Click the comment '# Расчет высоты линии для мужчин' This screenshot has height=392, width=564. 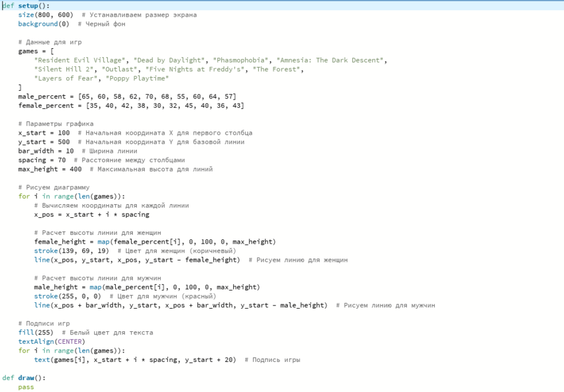(98, 279)
